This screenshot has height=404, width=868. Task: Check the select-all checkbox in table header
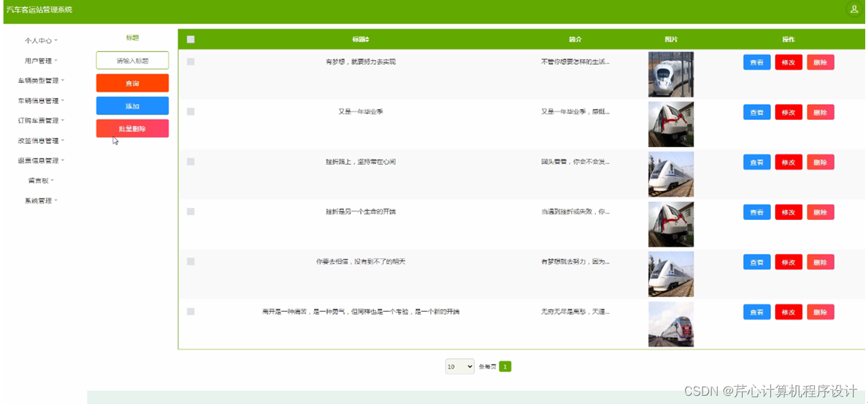191,39
